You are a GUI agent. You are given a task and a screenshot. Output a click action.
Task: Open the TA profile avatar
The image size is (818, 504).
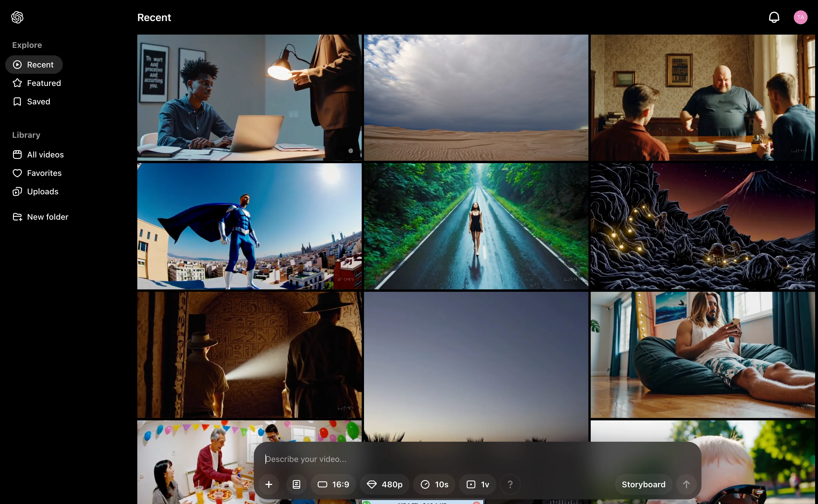[x=800, y=17]
